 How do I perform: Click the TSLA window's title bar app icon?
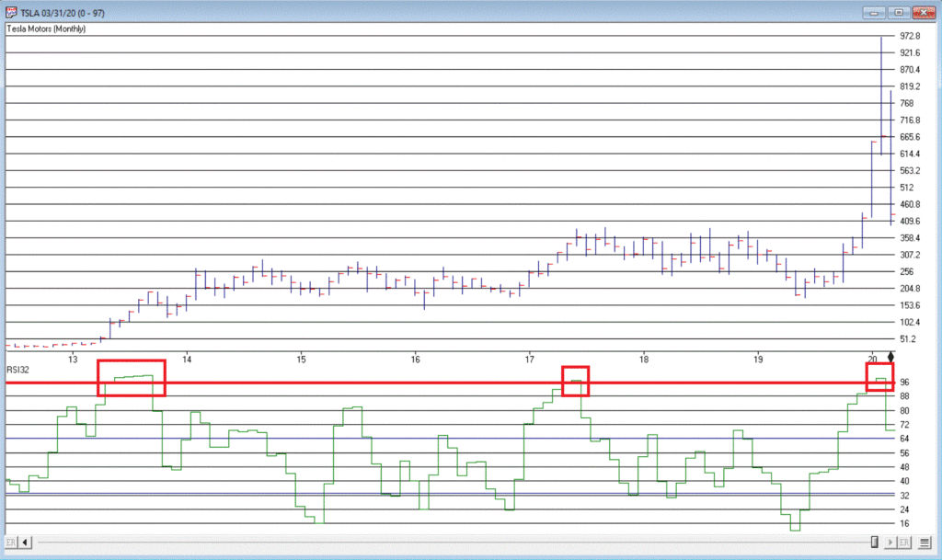(x=11, y=12)
